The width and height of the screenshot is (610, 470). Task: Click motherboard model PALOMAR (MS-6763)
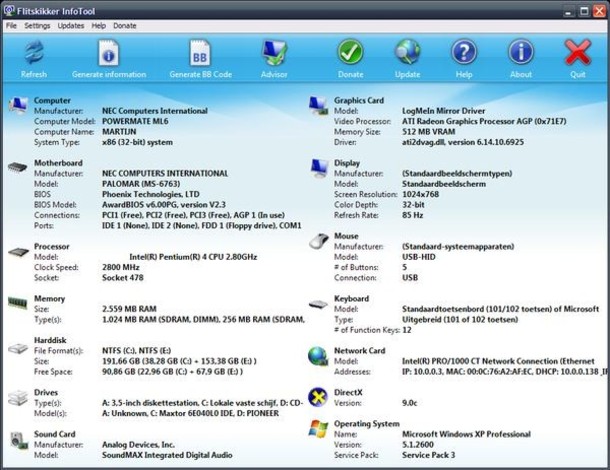[141, 184]
